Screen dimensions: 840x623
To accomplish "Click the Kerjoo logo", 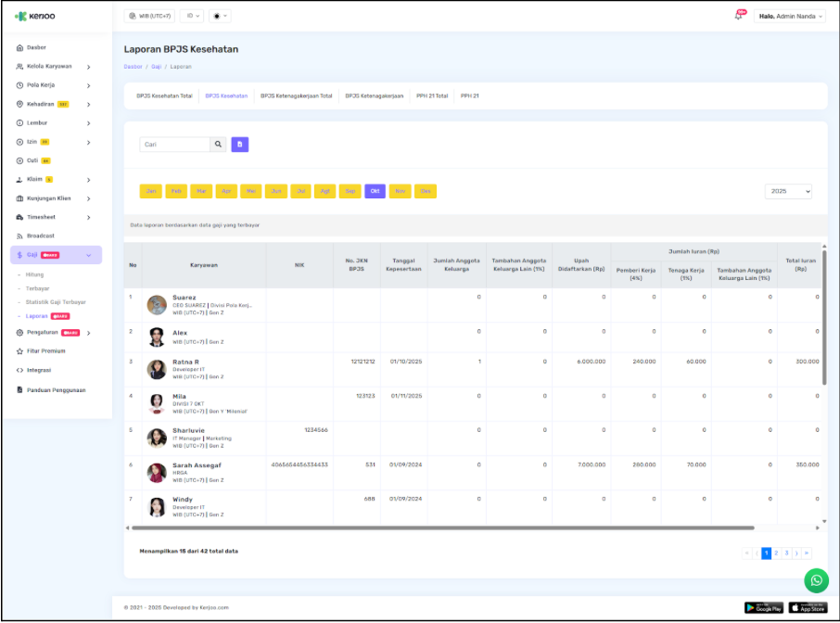I will (x=35, y=16).
